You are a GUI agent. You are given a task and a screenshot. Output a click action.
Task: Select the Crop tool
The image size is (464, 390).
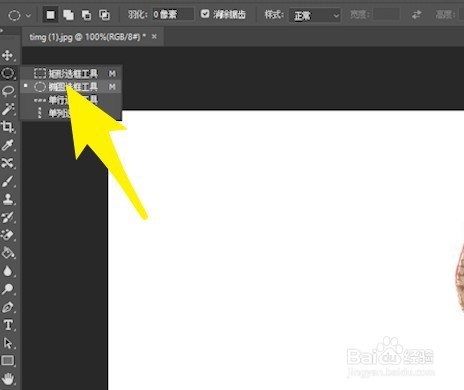coord(8,127)
